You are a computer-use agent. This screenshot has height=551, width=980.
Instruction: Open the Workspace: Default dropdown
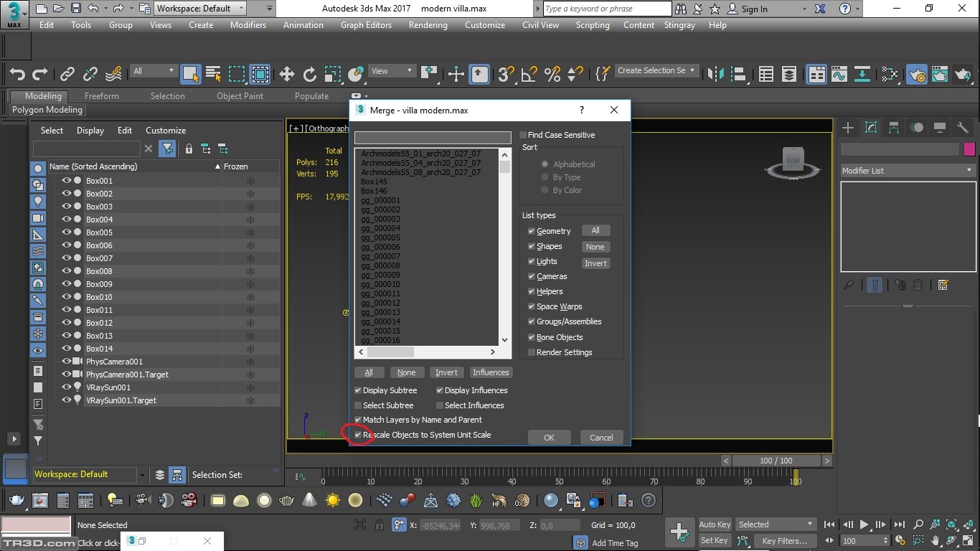[x=200, y=9]
